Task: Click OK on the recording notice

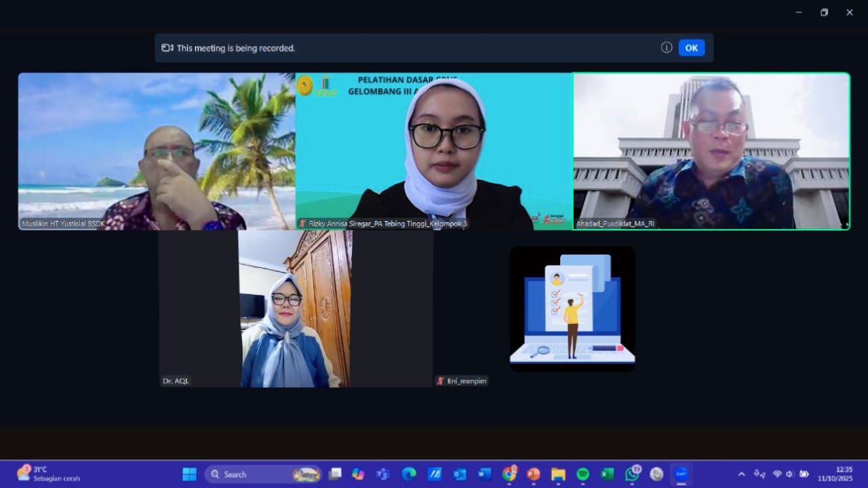Action: point(691,48)
